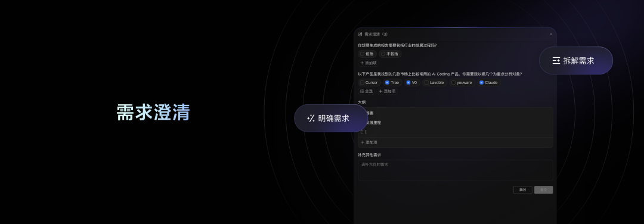Click the list icon in 拆解需求

tap(556, 61)
